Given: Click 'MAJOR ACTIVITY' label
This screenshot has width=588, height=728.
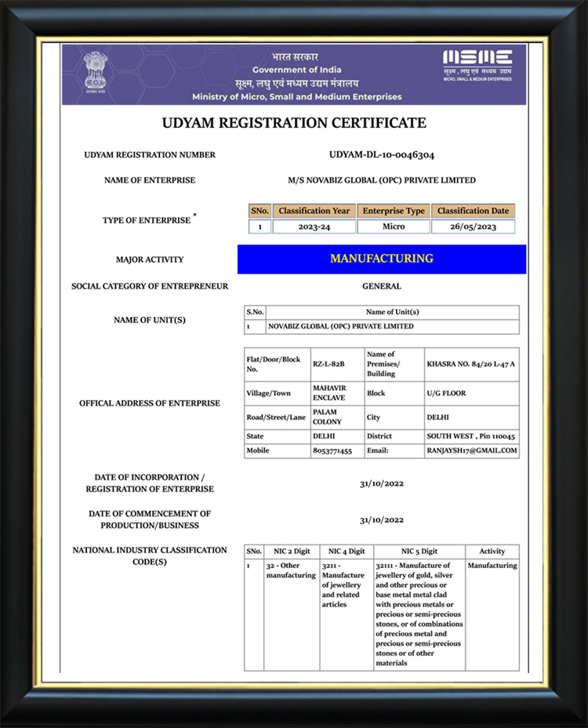Looking at the screenshot, I should coord(150,260).
